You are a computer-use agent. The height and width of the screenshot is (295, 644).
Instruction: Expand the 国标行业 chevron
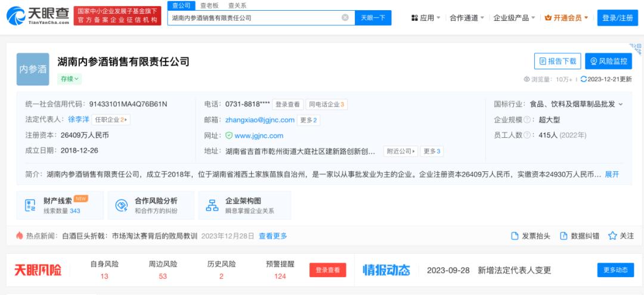[x=621, y=105]
